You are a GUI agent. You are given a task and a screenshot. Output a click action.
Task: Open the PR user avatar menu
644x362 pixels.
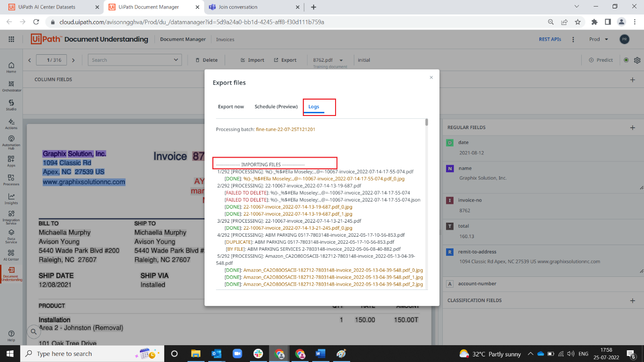(x=624, y=39)
